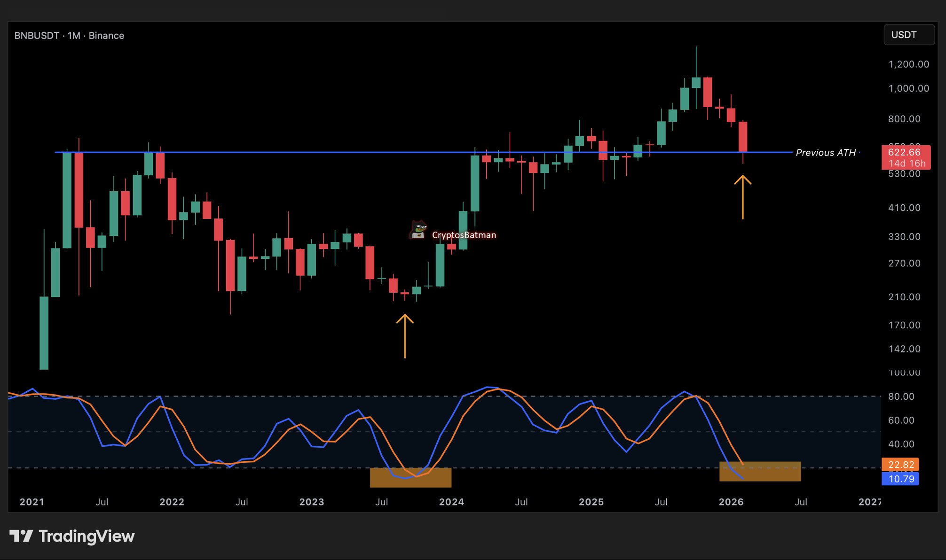Click the 1,000.00 price axis label

908,88
